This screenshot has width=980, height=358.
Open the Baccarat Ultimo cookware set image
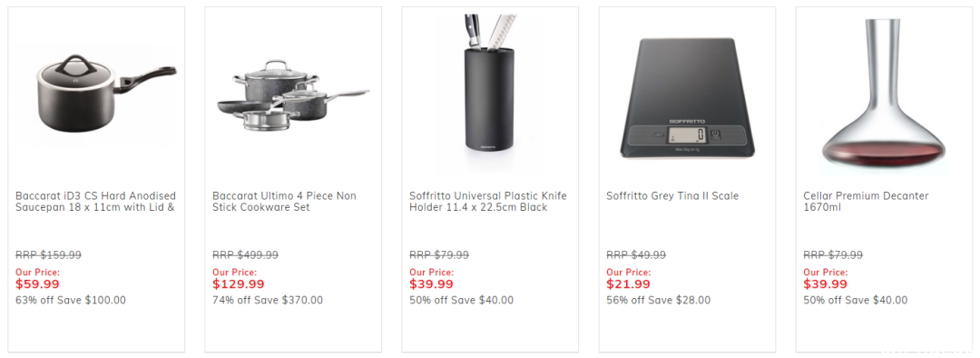pyautogui.click(x=293, y=94)
